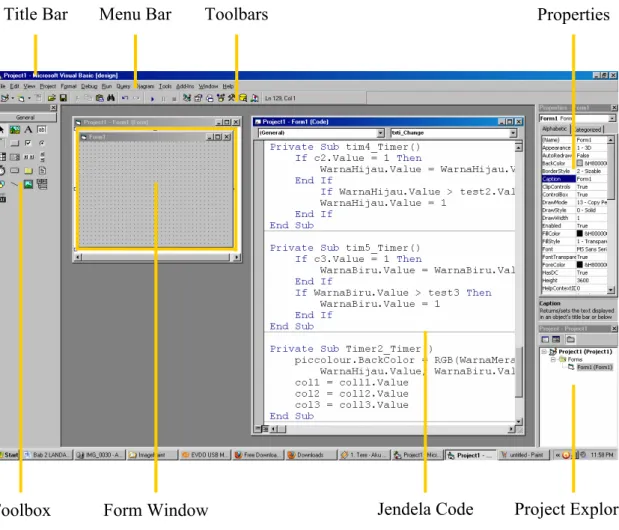Click the Height value 3600
The height and width of the screenshot is (530, 619).
pos(583,280)
